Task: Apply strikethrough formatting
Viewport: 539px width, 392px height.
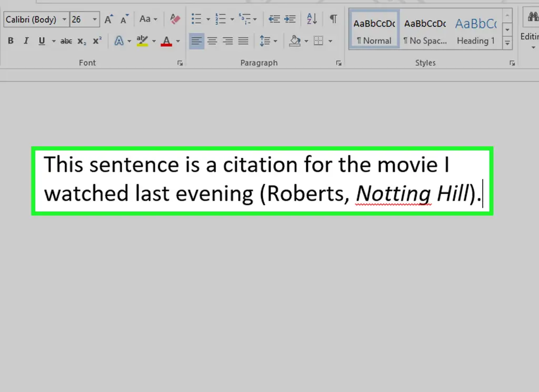Action: [66, 41]
